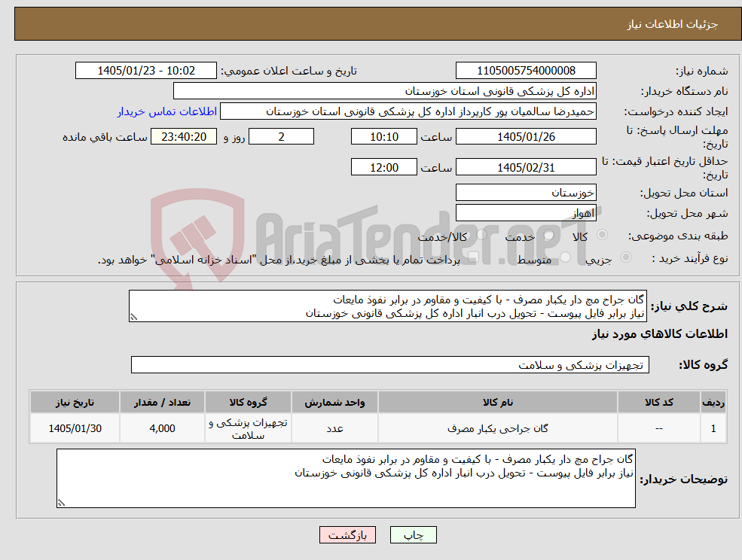
Task: Click the نام کالا column header
Action: (498, 402)
